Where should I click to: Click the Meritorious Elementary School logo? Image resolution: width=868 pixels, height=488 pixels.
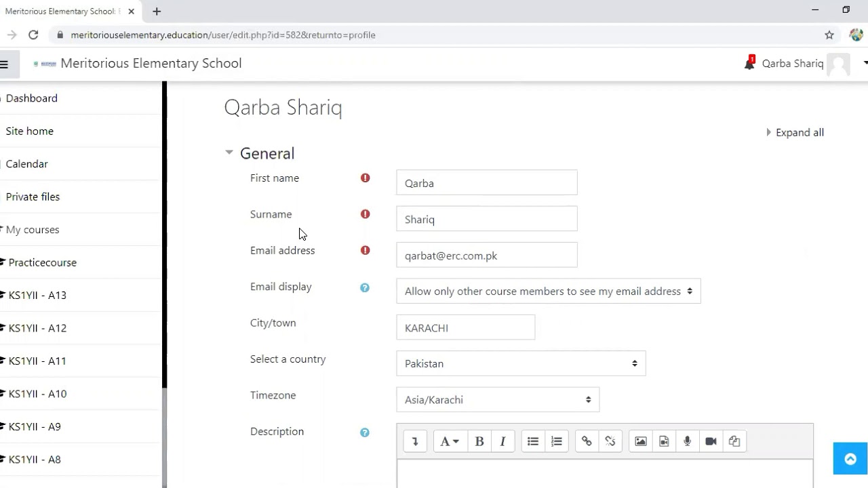pyautogui.click(x=45, y=64)
